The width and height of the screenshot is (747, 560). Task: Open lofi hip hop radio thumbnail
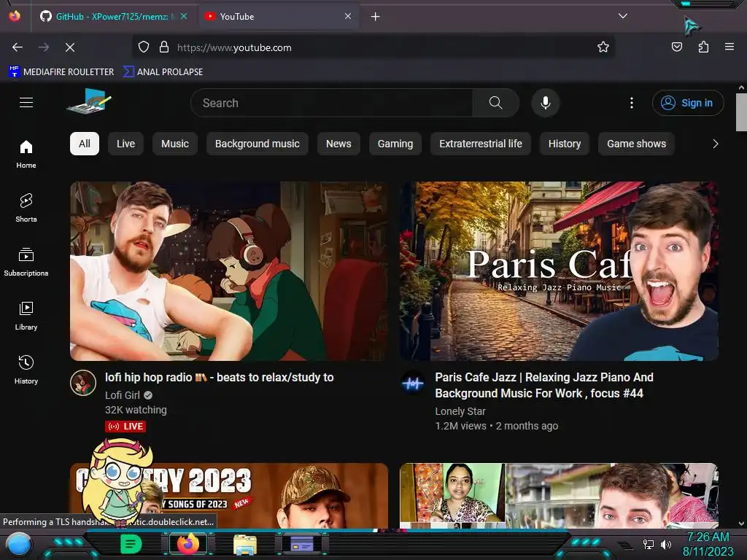click(x=228, y=271)
